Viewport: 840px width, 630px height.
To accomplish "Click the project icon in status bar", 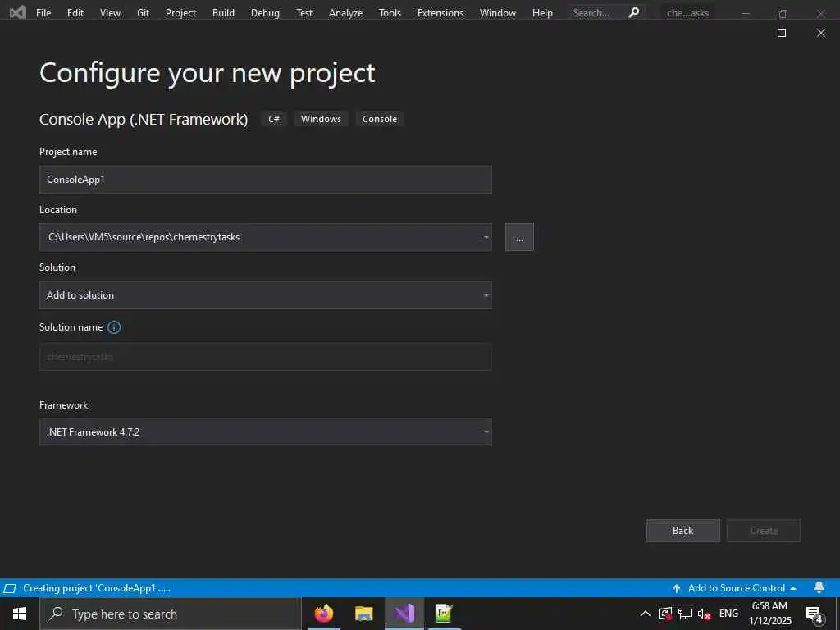I will (x=10, y=588).
